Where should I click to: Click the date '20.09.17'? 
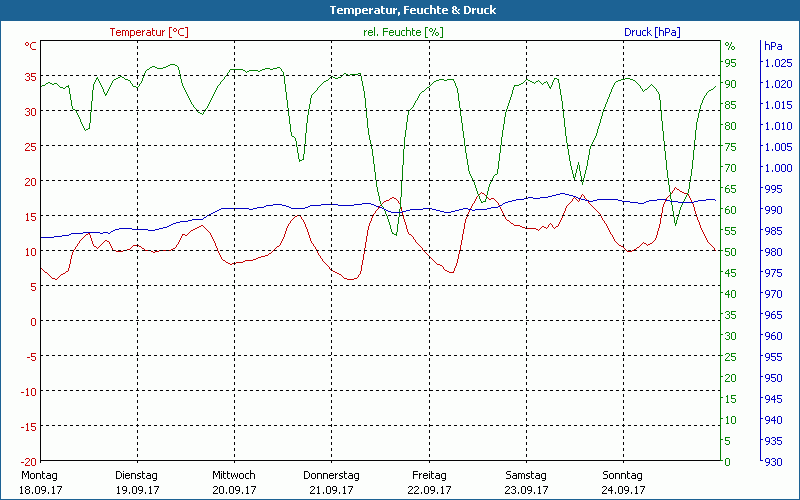click(x=234, y=490)
